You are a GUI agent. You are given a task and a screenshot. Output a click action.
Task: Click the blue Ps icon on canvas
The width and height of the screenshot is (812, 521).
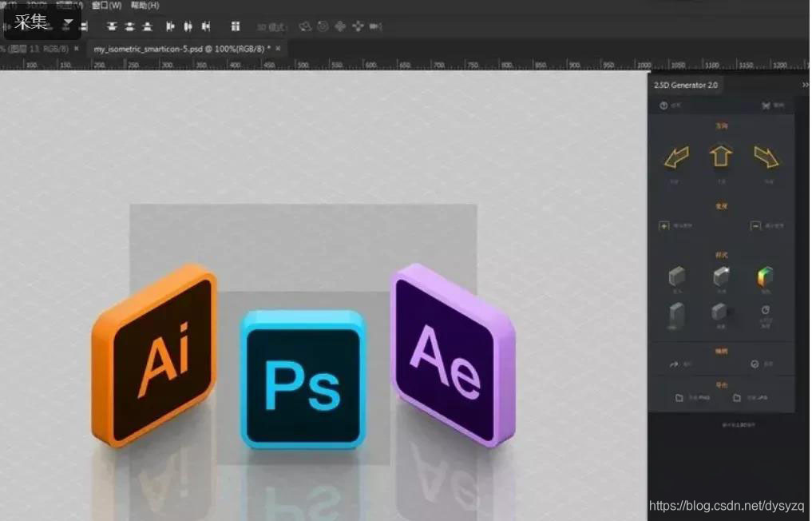(x=303, y=380)
